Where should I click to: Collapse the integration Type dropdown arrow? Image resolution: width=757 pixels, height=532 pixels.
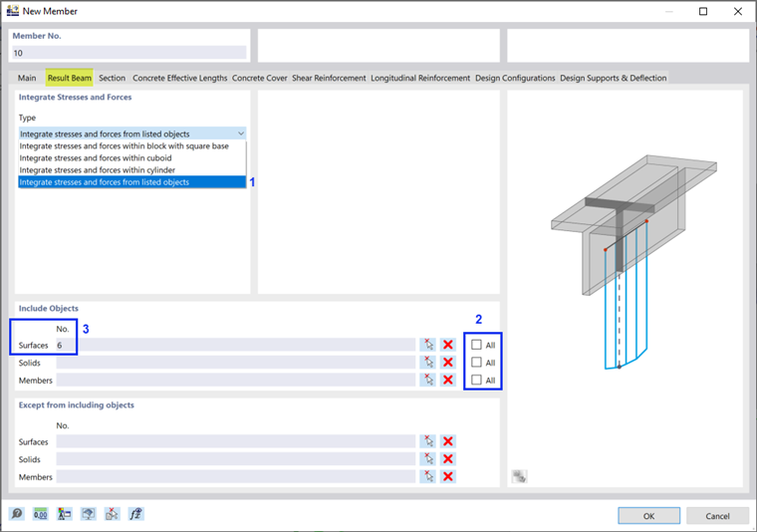pyautogui.click(x=240, y=133)
